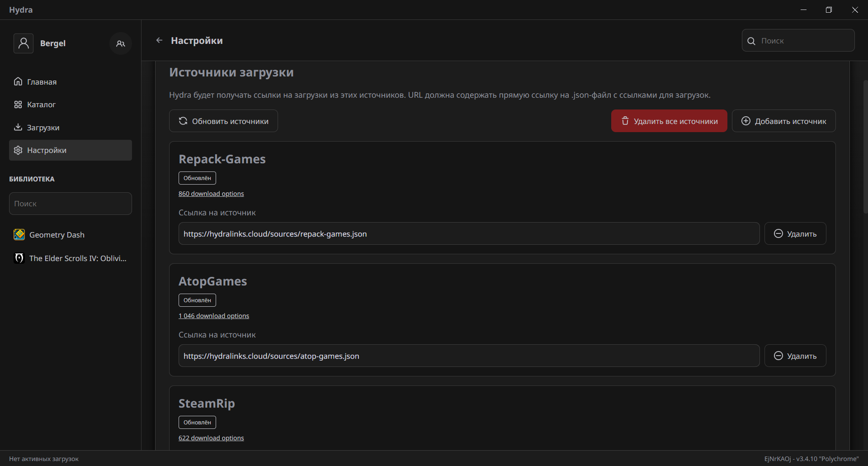Open the 860 download options link
Viewport: 868px width, 466px height.
[x=211, y=194]
